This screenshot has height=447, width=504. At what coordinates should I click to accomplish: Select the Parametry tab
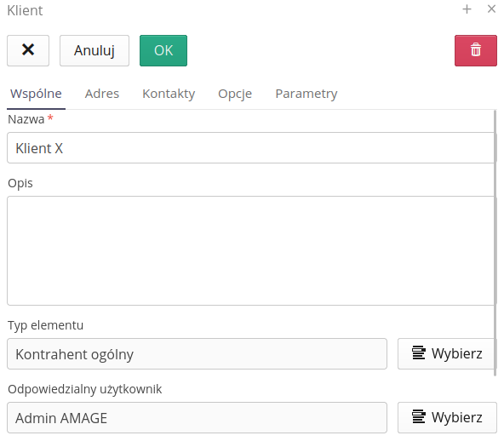point(306,94)
